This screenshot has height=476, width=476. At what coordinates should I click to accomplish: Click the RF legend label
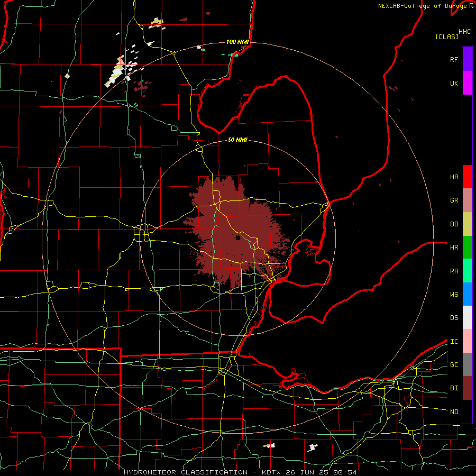coord(454,59)
